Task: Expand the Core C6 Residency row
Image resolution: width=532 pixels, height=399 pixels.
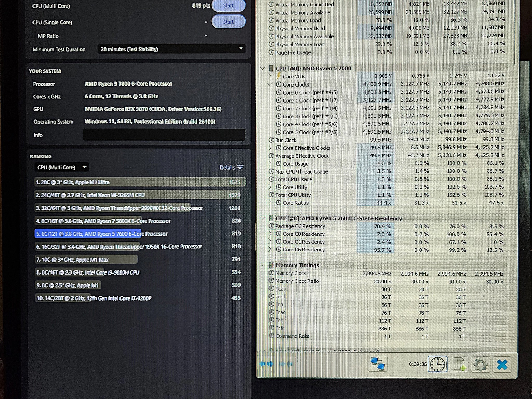Action: click(x=270, y=249)
